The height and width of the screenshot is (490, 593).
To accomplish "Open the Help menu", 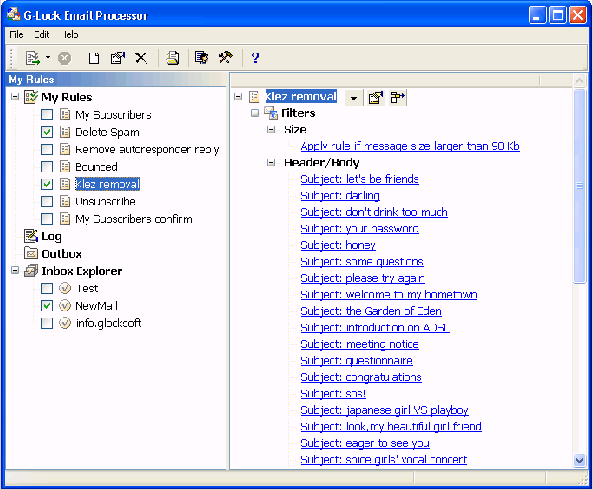I will pyautogui.click(x=71, y=35).
